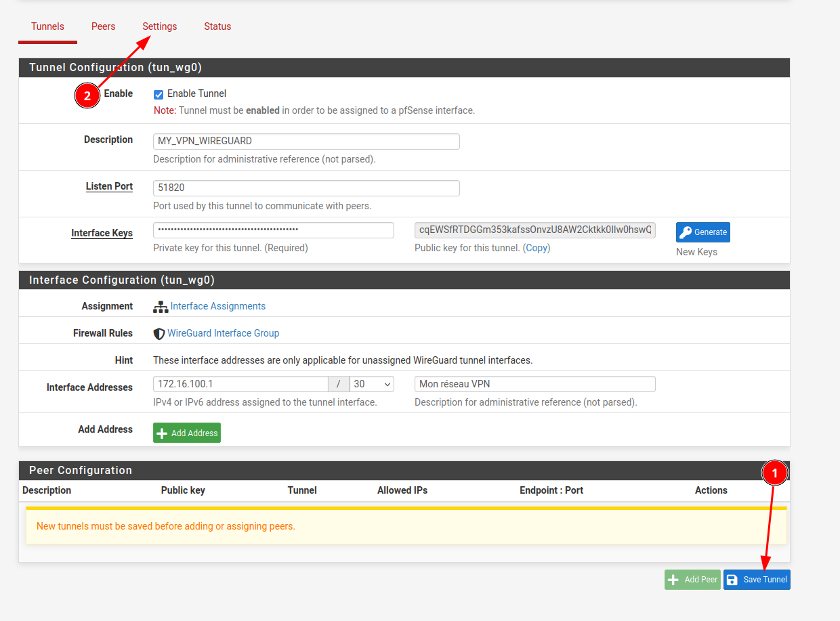Select the Tunnels tab
This screenshot has height=621, width=840.
[47, 26]
